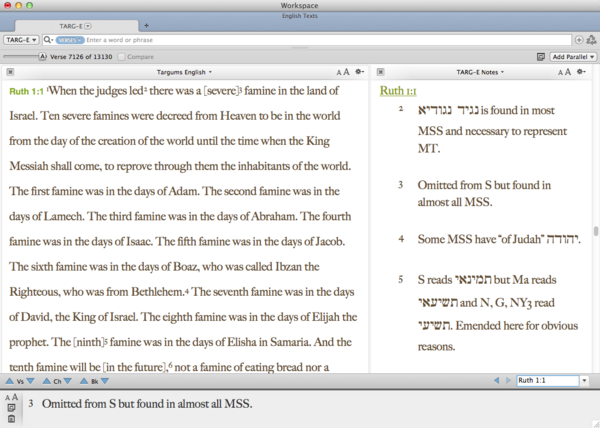The height and width of the screenshot is (428, 600).
Task: Open the Add Parallel dropdown
Action: click(573, 57)
